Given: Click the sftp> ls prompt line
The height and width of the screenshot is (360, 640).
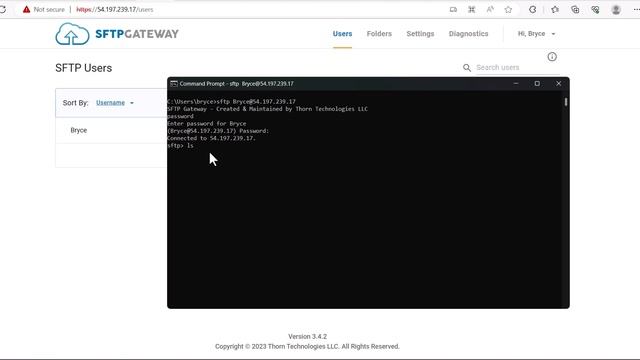Looking at the screenshot, I should (x=180, y=146).
